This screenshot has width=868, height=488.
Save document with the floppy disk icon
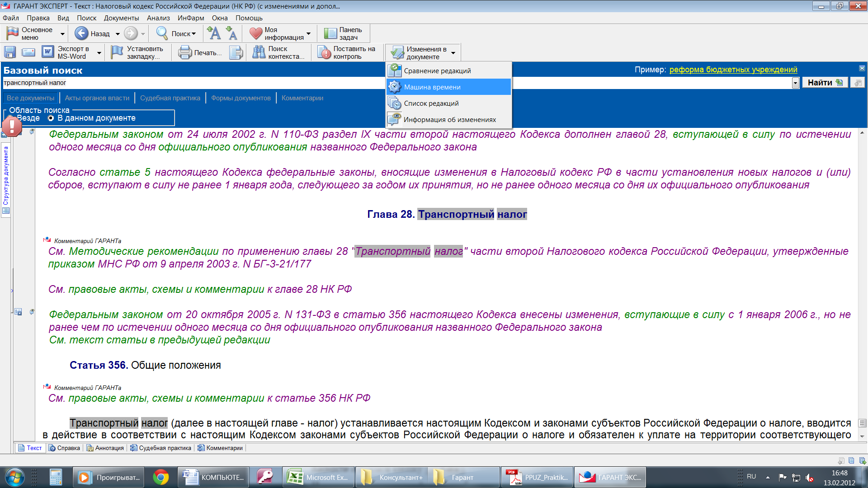(10, 52)
